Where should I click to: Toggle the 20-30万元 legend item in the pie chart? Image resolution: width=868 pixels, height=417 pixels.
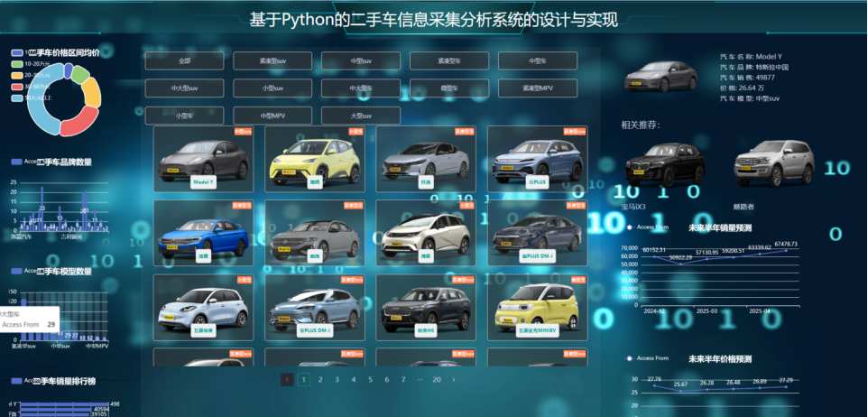click(x=31, y=75)
